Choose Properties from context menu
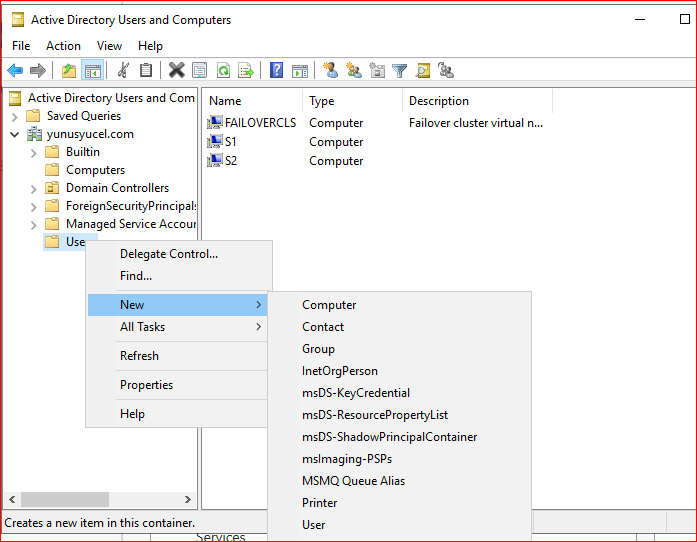Viewport: 697px width, 542px height. click(178, 385)
